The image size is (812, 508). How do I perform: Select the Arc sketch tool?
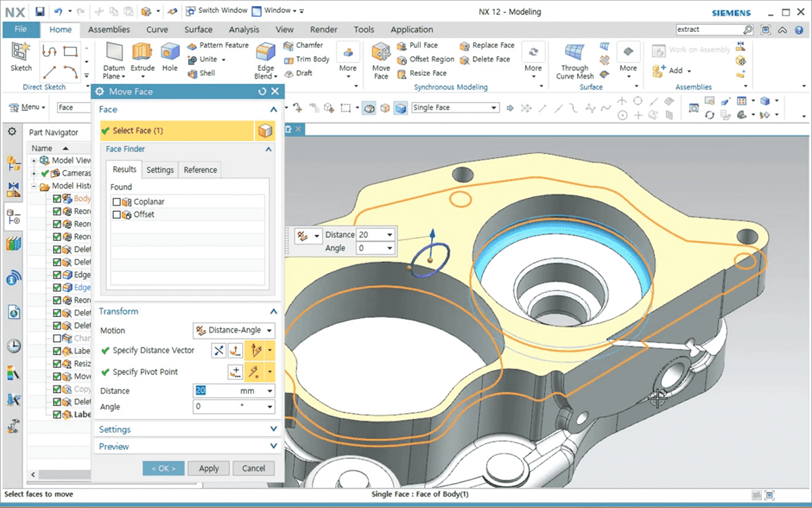pyautogui.click(x=70, y=71)
